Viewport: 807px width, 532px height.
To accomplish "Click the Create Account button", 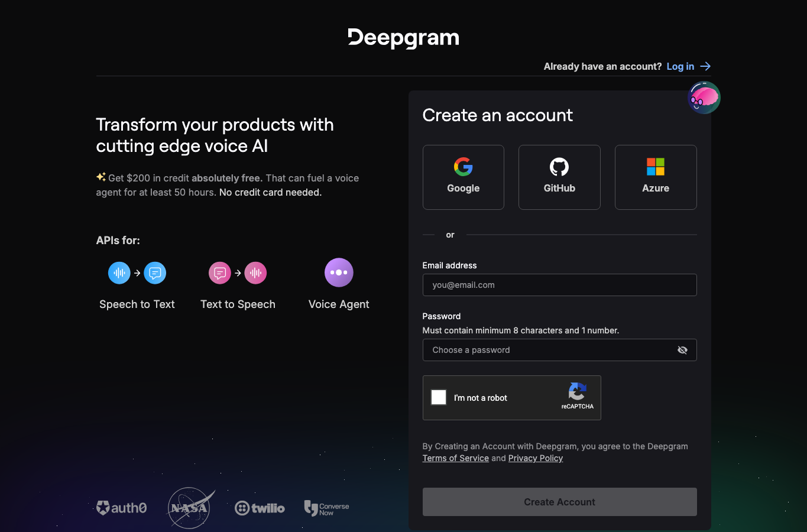I will (559, 502).
